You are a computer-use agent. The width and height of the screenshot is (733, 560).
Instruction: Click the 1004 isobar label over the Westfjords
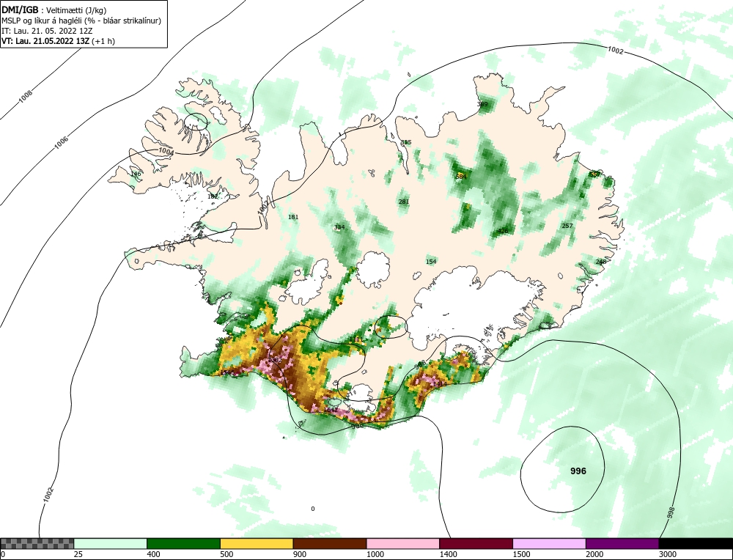coord(166,152)
